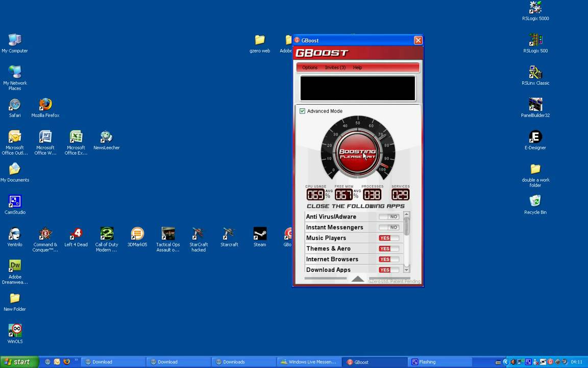
Task: Toggle Internet Browsers switch from YES
Action: tap(389, 259)
